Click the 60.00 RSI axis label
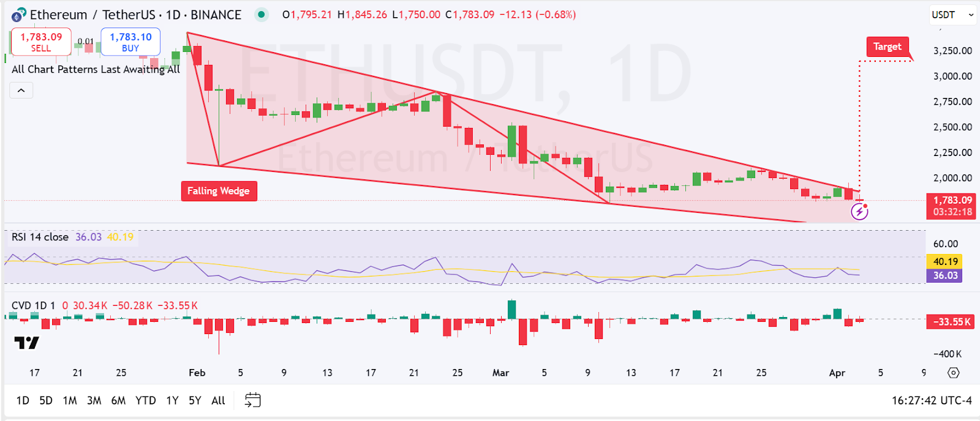Screen dimensions: 980x421 tap(945, 244)
